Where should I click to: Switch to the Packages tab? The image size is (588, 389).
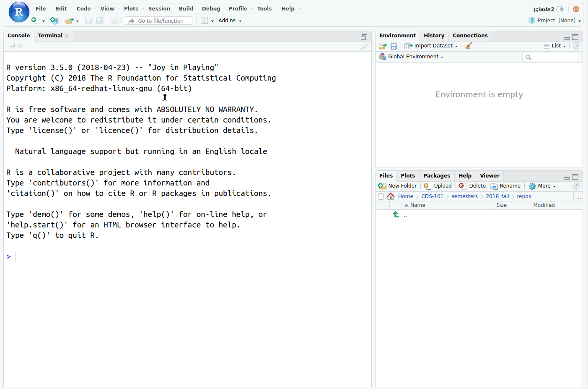click(436, 176)
